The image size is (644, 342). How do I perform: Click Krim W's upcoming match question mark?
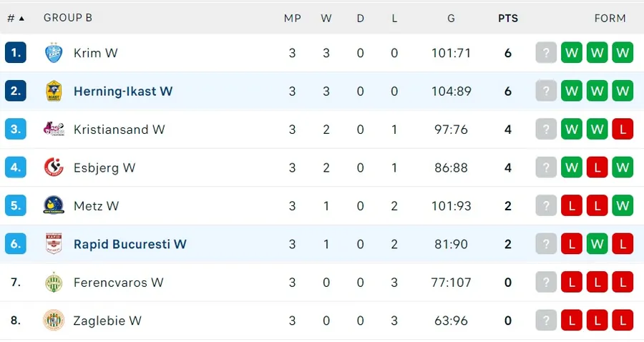pos(546,53)
